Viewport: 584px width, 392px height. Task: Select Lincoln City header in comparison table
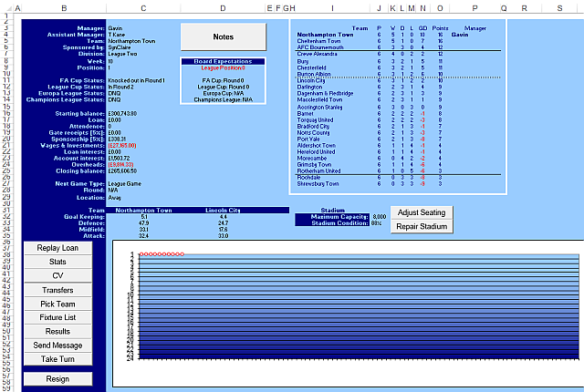pos(223,211)
